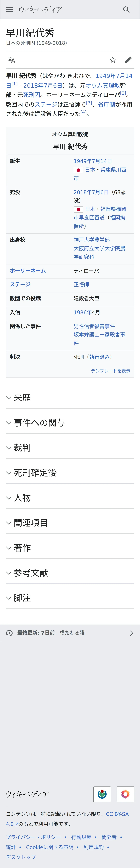Switch to デスクトップ view link
The image size is (140, 868).
click(21, 857)
